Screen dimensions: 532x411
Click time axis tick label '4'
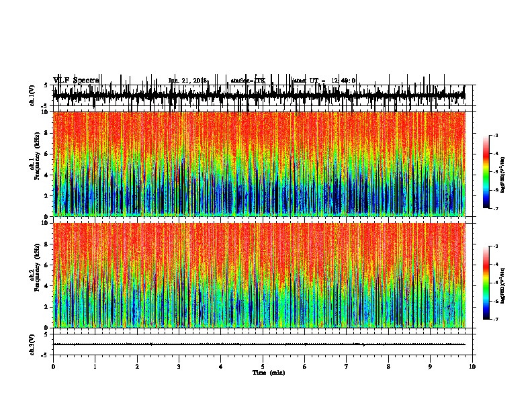coord(221,366)
